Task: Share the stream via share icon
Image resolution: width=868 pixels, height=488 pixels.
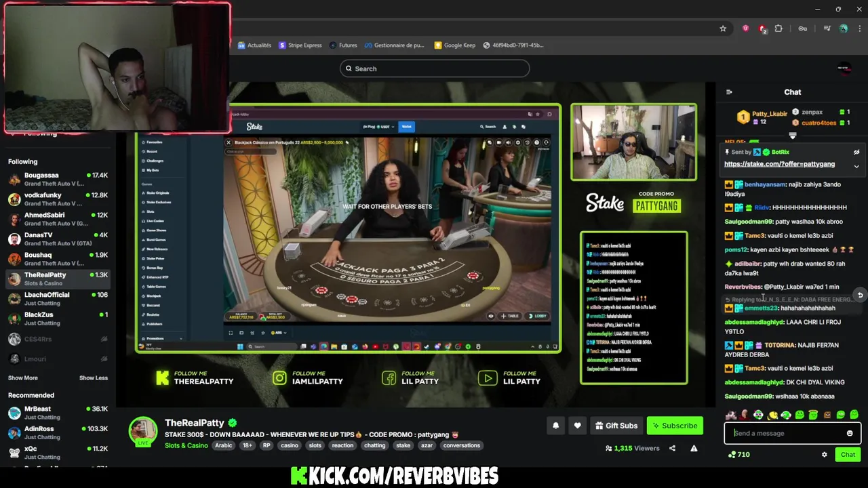Action: 672,448
